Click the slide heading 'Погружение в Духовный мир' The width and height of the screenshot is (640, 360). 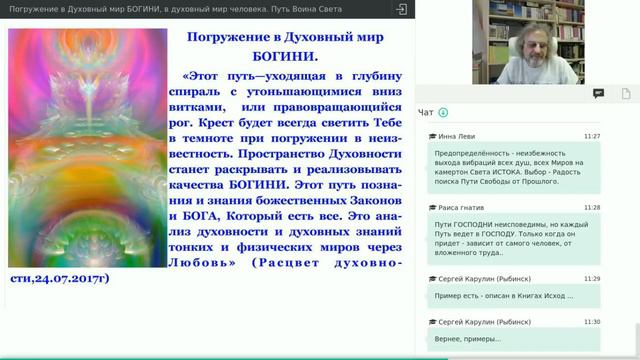point(285,37)
